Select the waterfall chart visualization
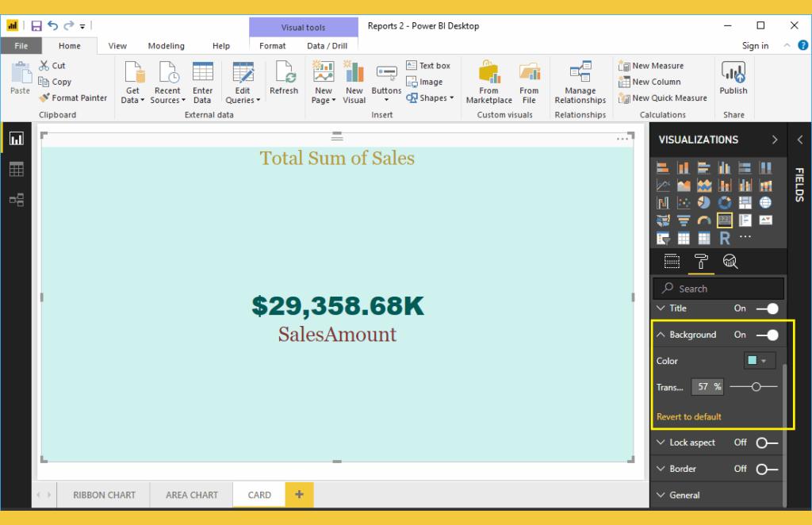Screen dimensions: 812x525 pos(662,202)
